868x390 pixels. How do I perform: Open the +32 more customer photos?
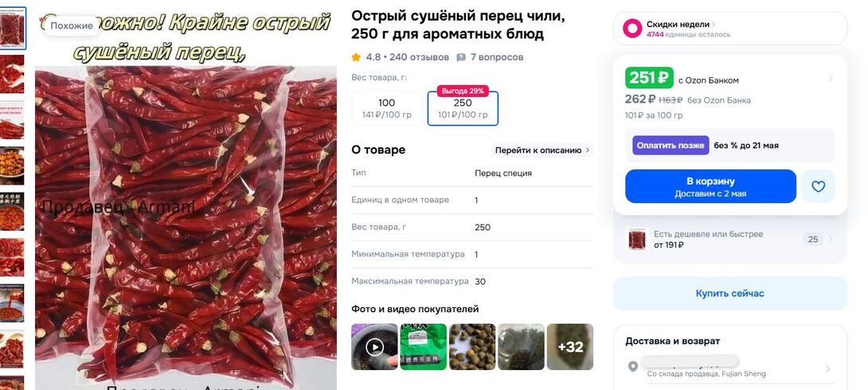pos(570,347)
